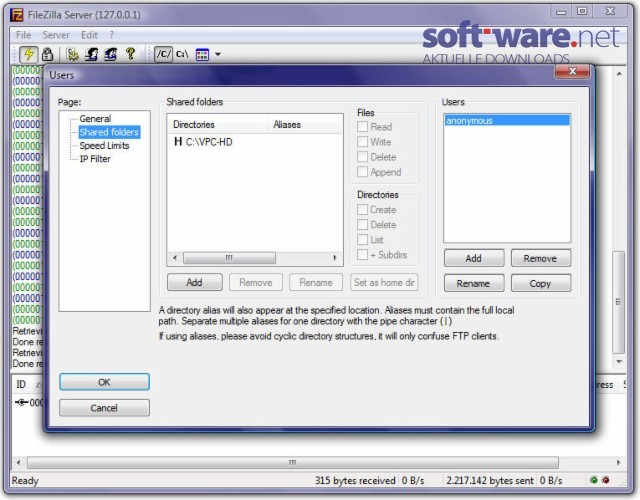
Task: Confirm with the OK button
Action: (104, 382)
